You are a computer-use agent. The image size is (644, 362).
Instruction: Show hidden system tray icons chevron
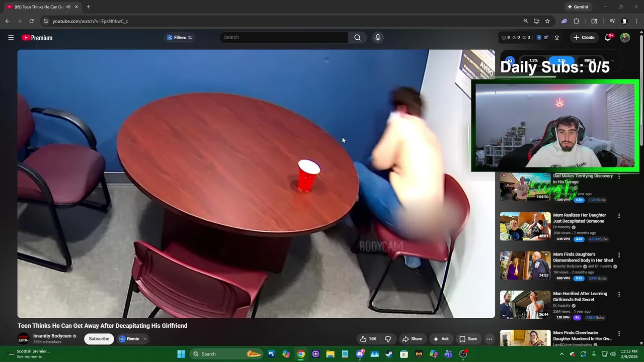(x=561, y=354)
